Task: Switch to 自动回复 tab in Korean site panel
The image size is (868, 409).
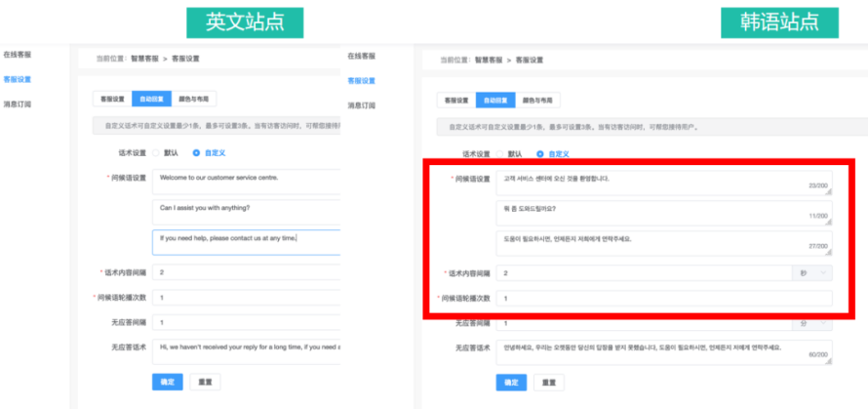Action: coord(495,101)
